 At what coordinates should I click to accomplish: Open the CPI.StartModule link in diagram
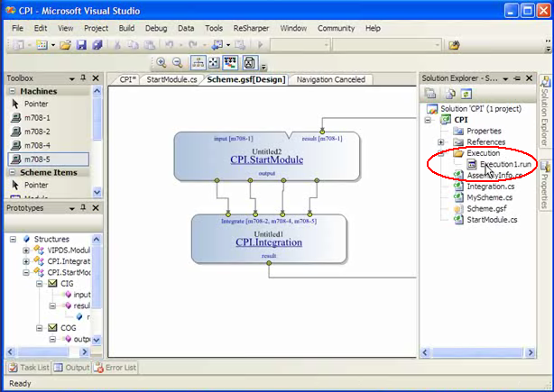point(267,160)
